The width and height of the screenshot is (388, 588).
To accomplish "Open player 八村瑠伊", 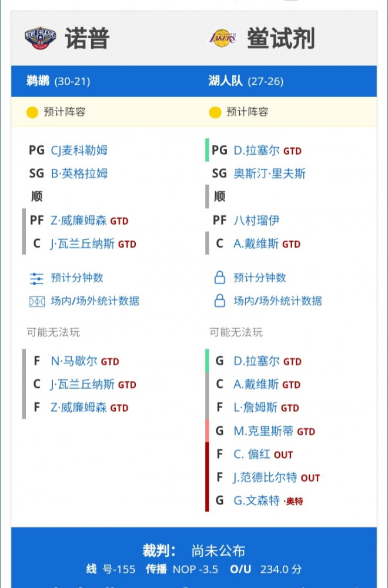I will pyautogui.click(x=256, y=220).
